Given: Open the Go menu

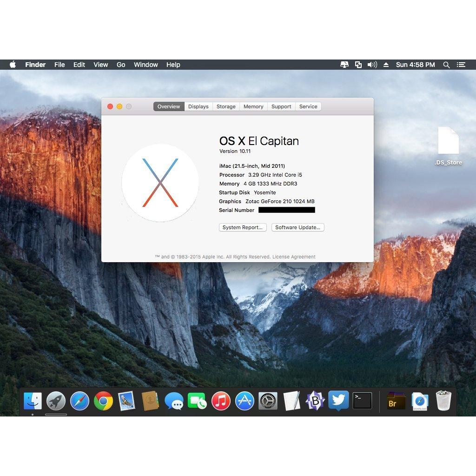Looking at the screenshot, I should pyautogui.click(x=121, y=65).
